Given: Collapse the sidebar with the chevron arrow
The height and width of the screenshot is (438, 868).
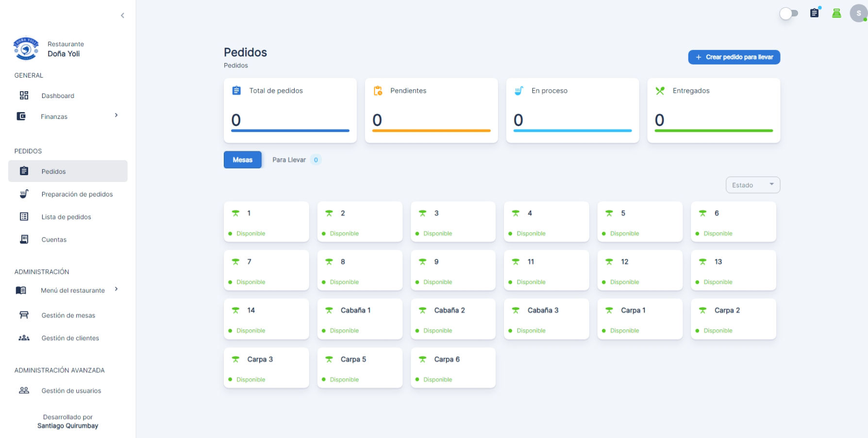Looking at the screenshot, I should tap(122, 16).
